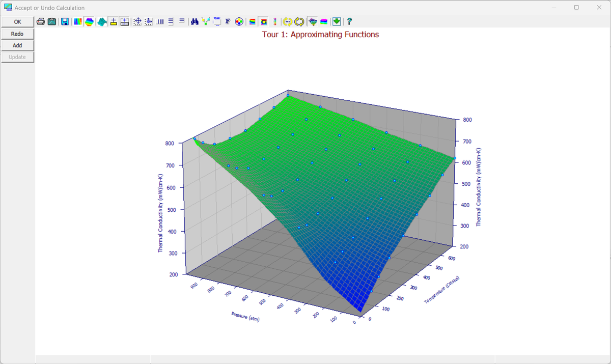
Task: Click the horizontal rainbow bands icon
Action: point(252,21)
